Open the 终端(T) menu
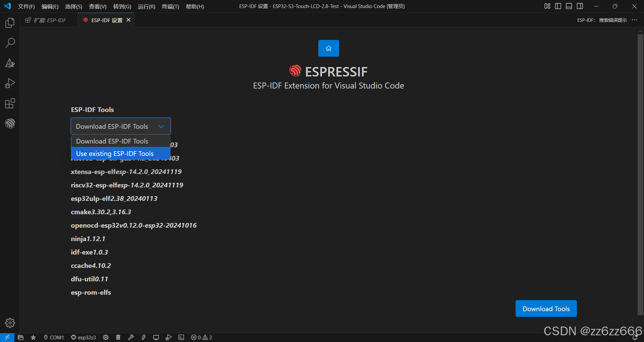 pos(170,6)
